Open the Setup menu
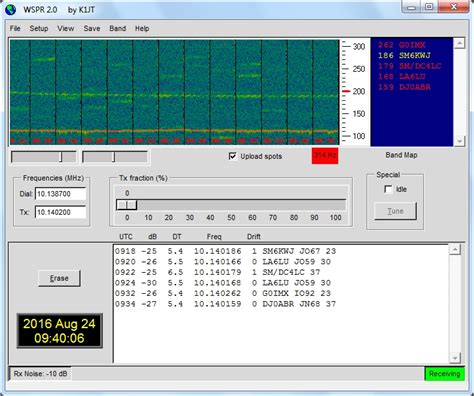The height and width of the screenshot is (396, 474). (39, 29)
